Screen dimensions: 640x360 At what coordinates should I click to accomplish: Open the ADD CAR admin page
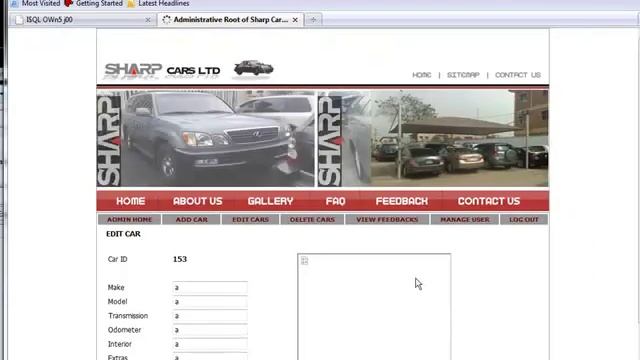click(x=191, y=220)
